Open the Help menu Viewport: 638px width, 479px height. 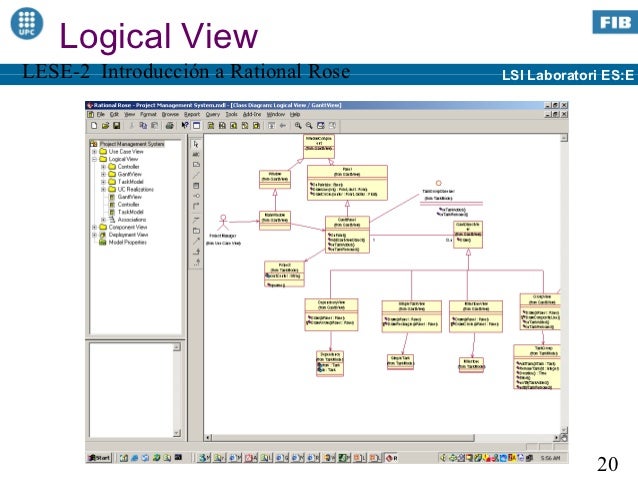click(x=295, y=115)
